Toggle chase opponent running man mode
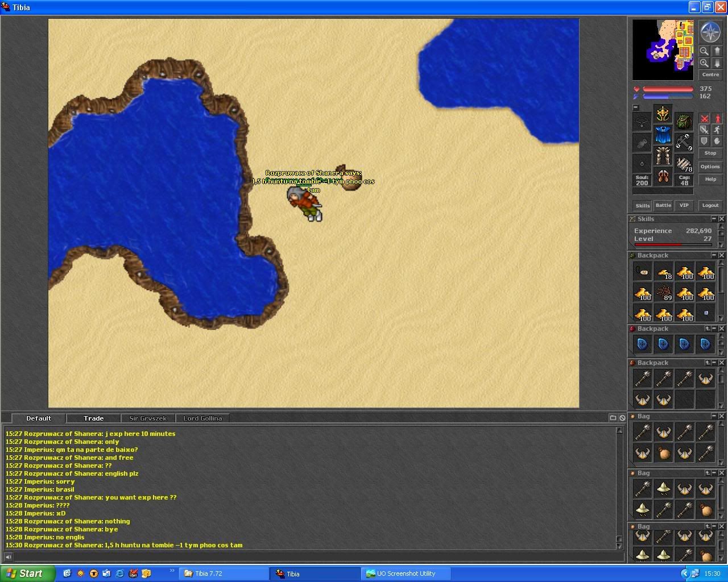The height and width of the screenshot is (582, 728). coord(717,130)
